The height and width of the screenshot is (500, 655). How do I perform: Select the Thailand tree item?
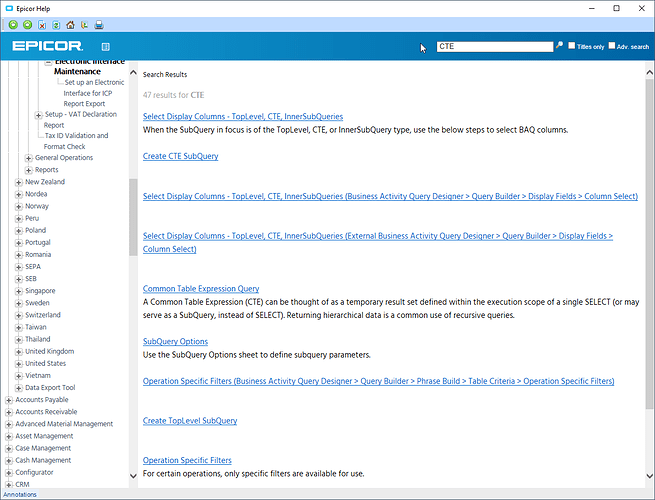coord(38,339)
